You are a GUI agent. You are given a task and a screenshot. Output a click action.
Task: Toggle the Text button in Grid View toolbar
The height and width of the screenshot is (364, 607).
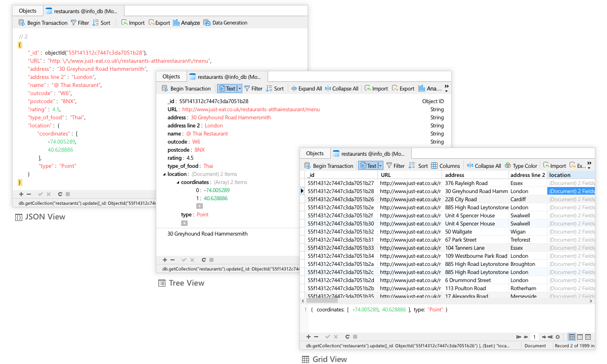(x=368, y=166)
